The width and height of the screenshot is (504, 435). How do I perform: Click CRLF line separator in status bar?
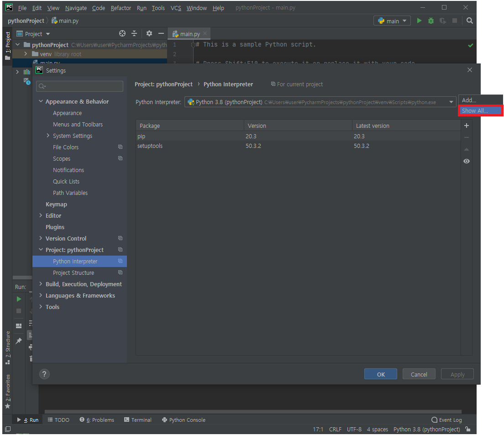335,429
